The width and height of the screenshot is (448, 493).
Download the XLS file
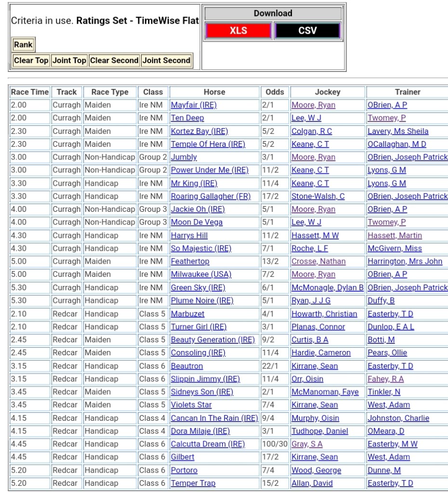tap(238, 31)
